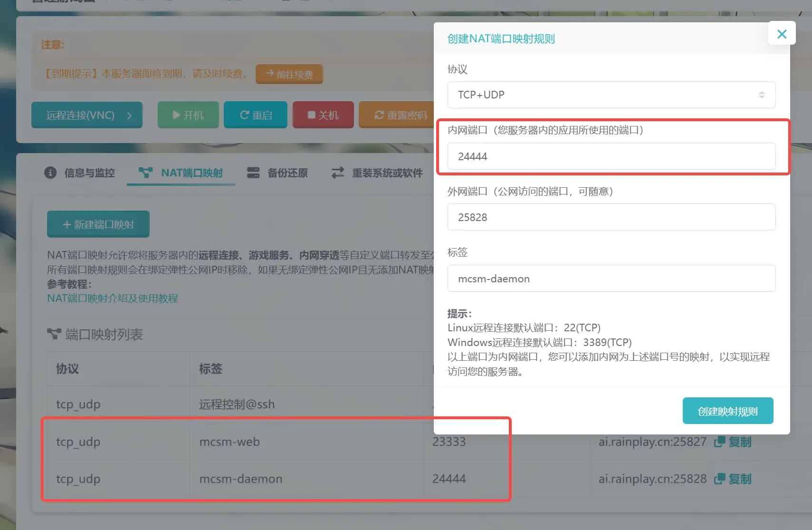Click the VNC button chevron arrow
This screenshot has width=812, height=530.
[x=129, y=115]
